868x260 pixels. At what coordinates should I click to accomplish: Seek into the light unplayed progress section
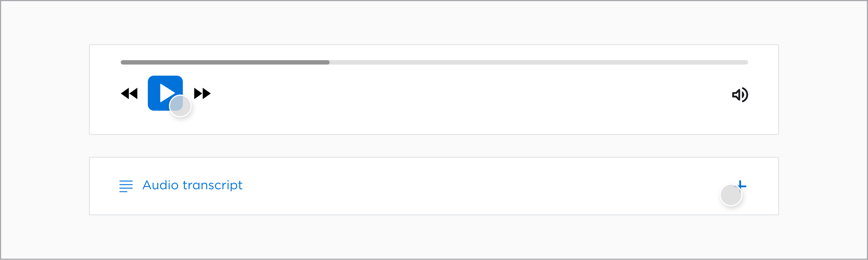point(539,62)
